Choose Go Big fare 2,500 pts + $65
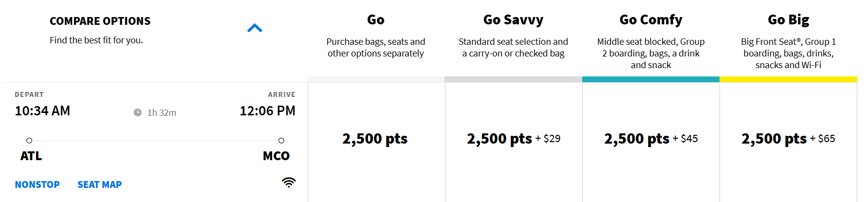Screen dimensions: 868x202 (788, 139)
